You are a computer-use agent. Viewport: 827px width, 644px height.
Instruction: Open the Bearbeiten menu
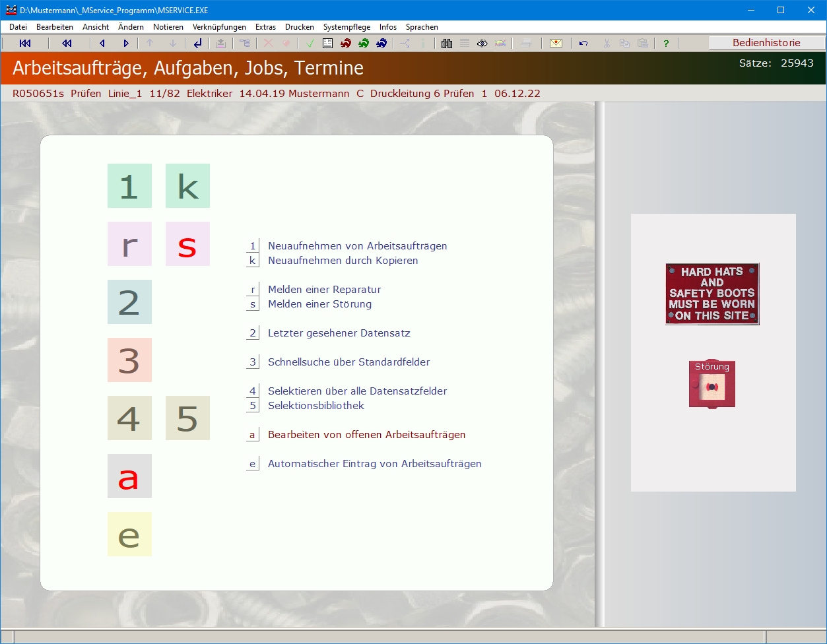click(55, 27)
